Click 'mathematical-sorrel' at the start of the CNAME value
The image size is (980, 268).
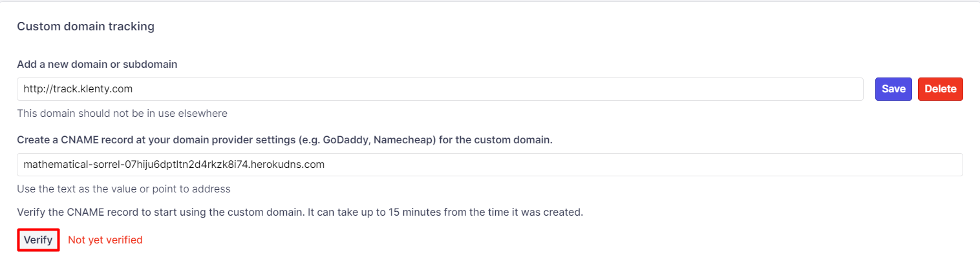tap(67, 165)
